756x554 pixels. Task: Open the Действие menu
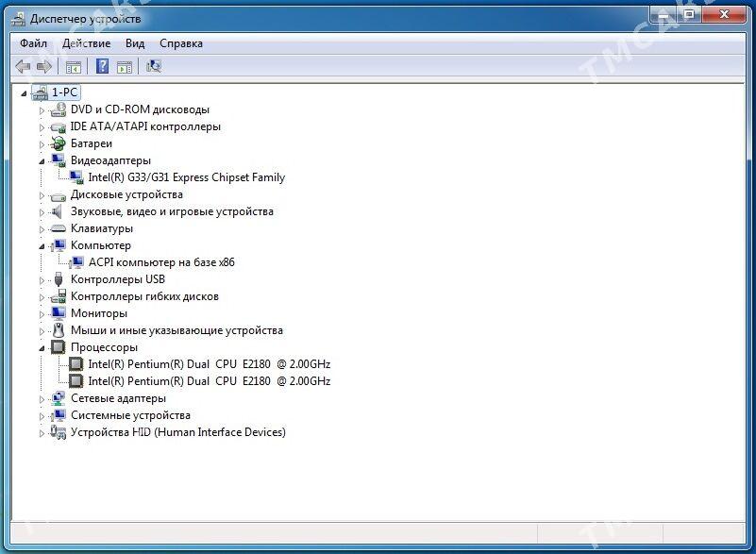click(86, 43)
